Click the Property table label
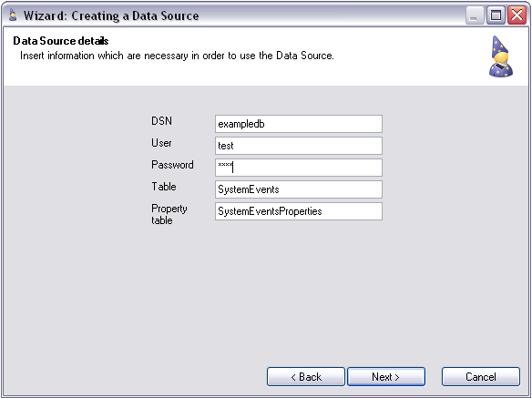Image resolution: width=532 pixels, height=398 pixels. point(169,214)
